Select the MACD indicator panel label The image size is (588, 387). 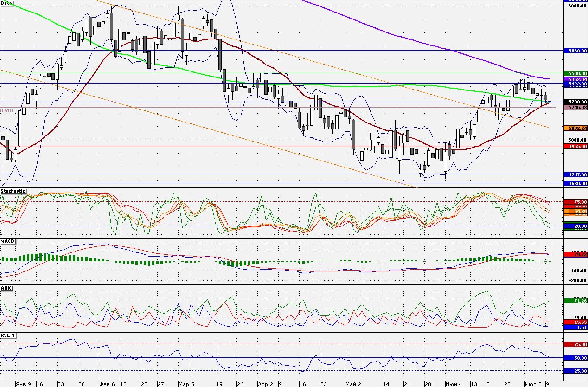pos(8,241)
